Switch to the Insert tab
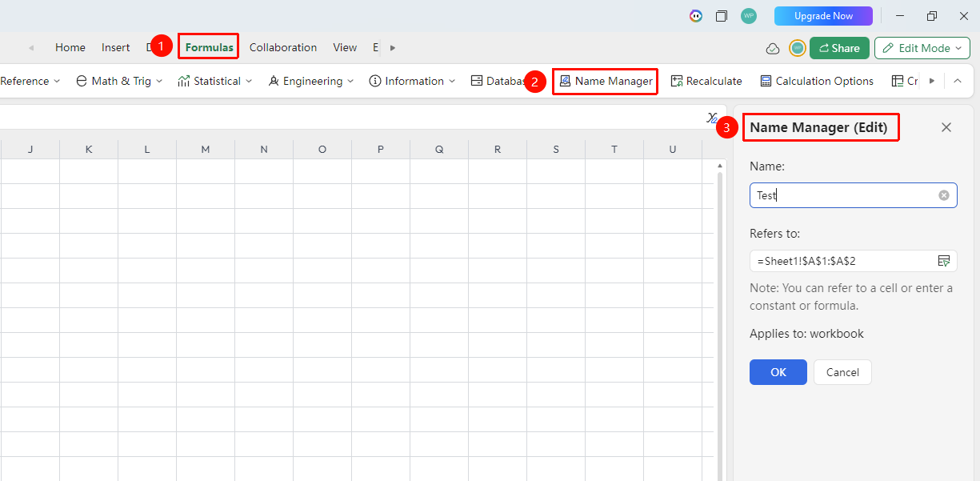The image size is (980, 481). coord(116,48)
